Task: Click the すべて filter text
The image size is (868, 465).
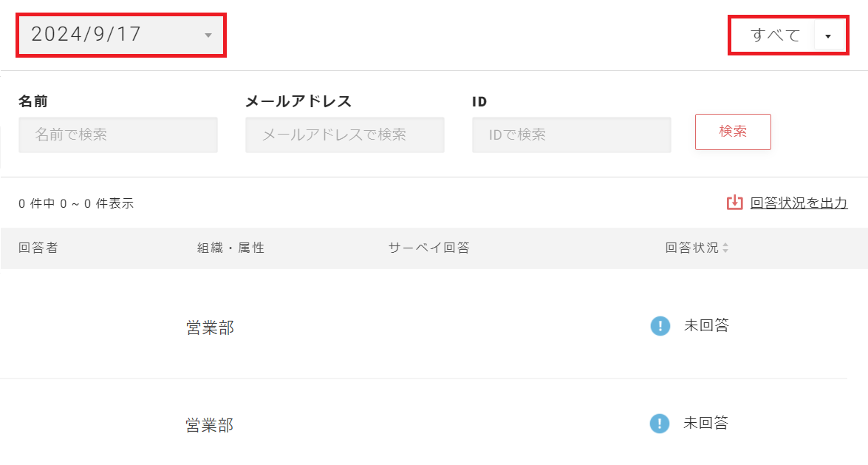Action: 775,35
